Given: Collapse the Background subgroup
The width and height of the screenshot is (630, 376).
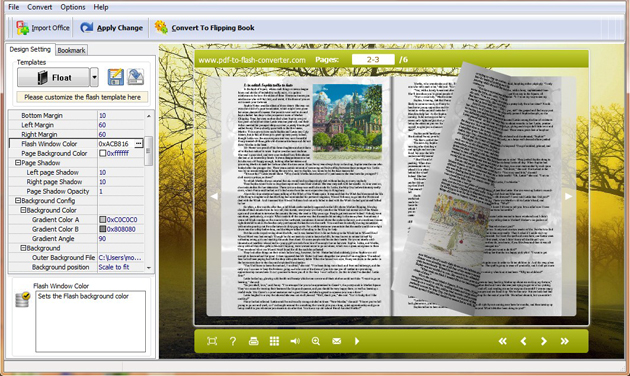Looking at the screenshot, I should (x=23, y=248).
